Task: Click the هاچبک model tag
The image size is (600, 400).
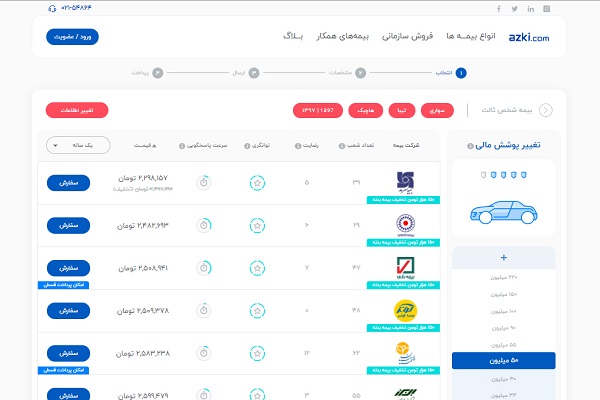Action: [x=365, y=111]
